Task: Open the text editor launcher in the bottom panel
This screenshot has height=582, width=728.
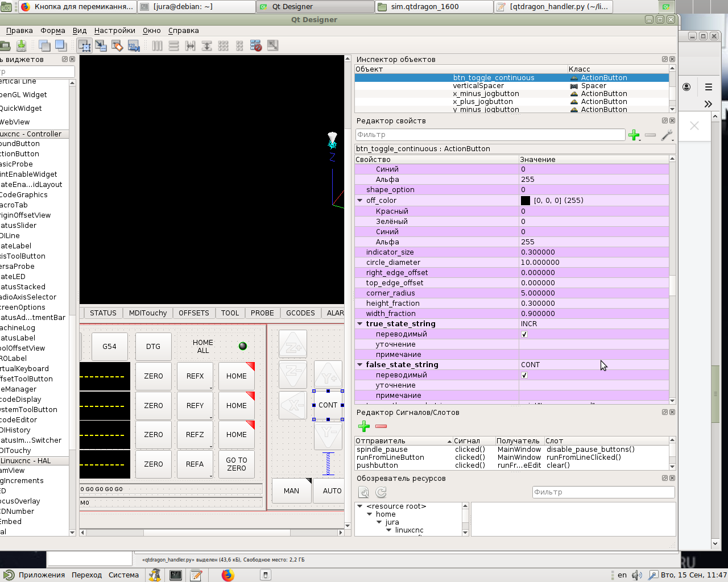Action: [x=196, y=575]
